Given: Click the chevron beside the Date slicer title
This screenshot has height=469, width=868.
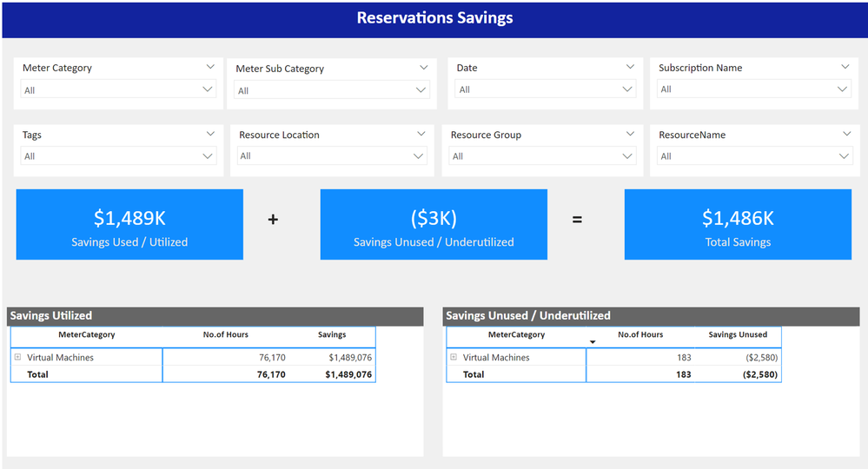Looking at the screenshot, I should [630, 66].
